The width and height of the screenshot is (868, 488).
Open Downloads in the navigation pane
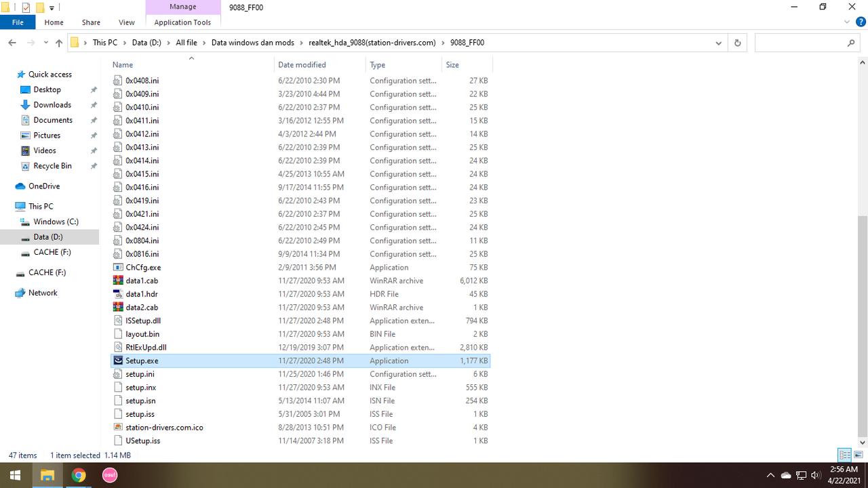pyautogui.click(x=52, y=105)
